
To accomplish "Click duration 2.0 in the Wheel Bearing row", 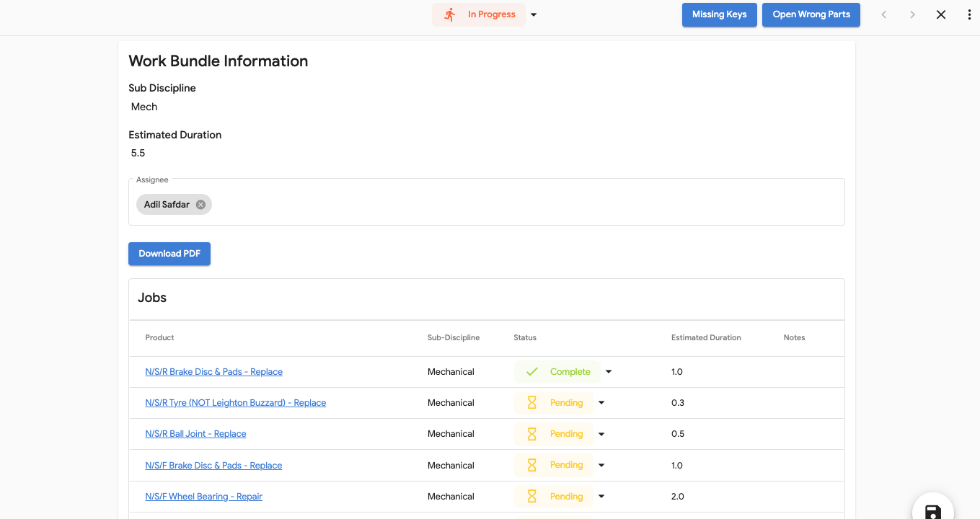I will pos(678,497).
